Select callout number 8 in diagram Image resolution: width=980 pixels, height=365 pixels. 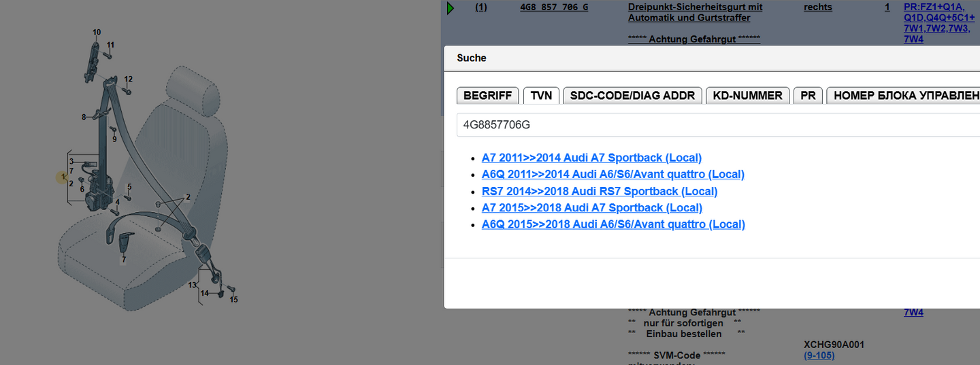coord(84,117)
